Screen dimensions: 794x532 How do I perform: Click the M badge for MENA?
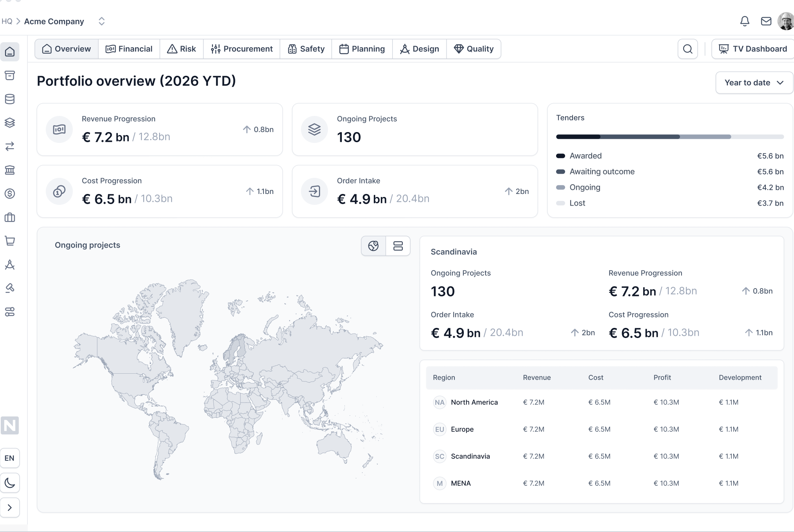click(439, 483)
